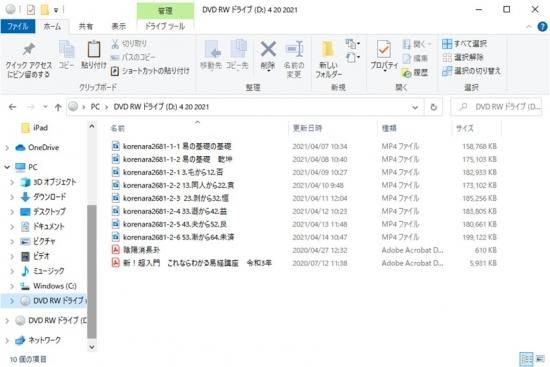Collapse the ribbon with the chevron
Image resolution: width=550 pixels, height=367 pixels.
(529, 27)
